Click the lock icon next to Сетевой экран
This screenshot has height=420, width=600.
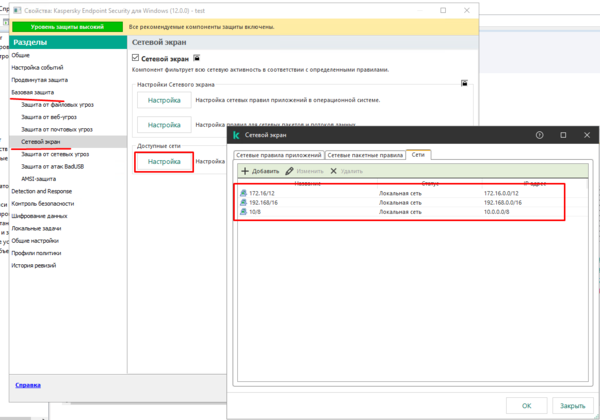[197, 59]
